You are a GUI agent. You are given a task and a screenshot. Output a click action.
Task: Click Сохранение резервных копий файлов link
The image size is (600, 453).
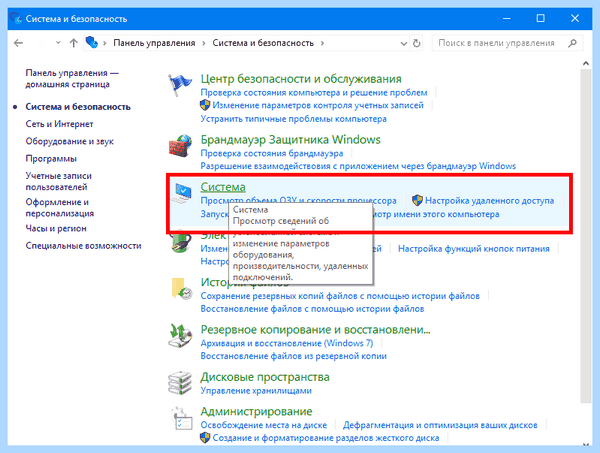coord(340,296)
